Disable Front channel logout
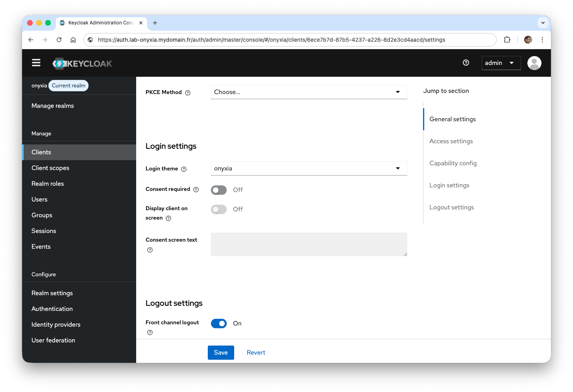 [x=219, y=323]
